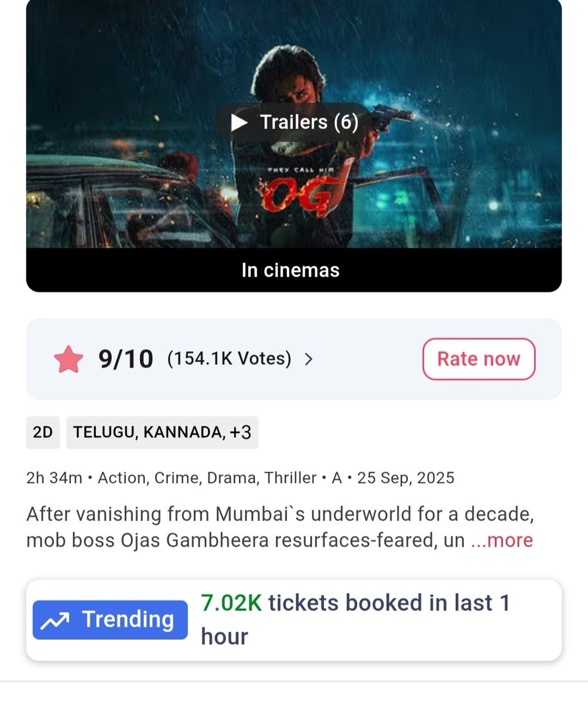Tap the play triangle icon on the trailer
Viewport: 588px width, 703px height.
(239, 122)
